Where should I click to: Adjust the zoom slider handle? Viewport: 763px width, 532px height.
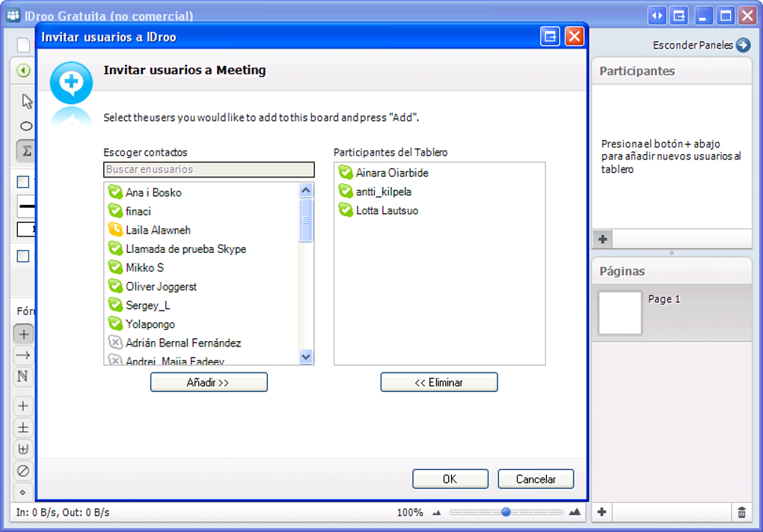tap(506, 512)
